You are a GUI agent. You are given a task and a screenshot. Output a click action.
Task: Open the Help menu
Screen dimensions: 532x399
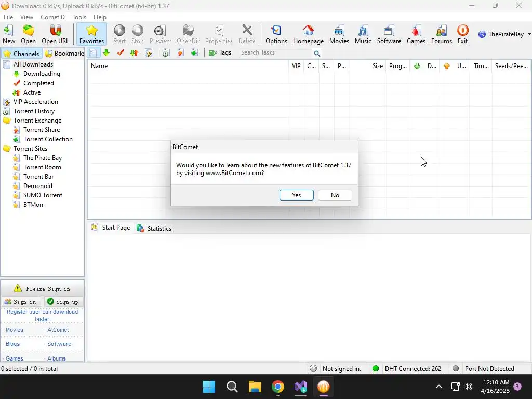(100, 17)
